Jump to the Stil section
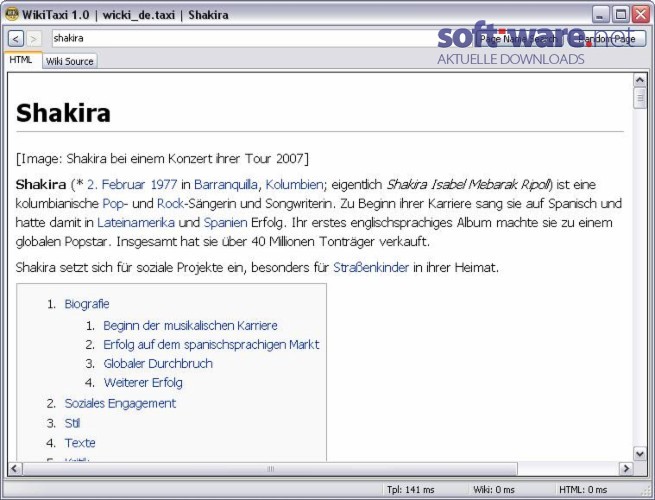This screenshot has height=500, width=655. coord(72,423)
